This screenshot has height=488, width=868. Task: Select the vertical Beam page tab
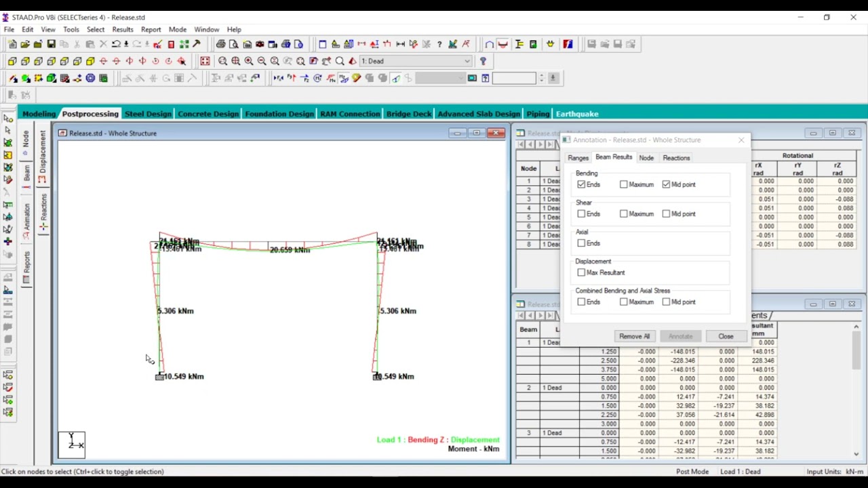click(x=26, y=177)
